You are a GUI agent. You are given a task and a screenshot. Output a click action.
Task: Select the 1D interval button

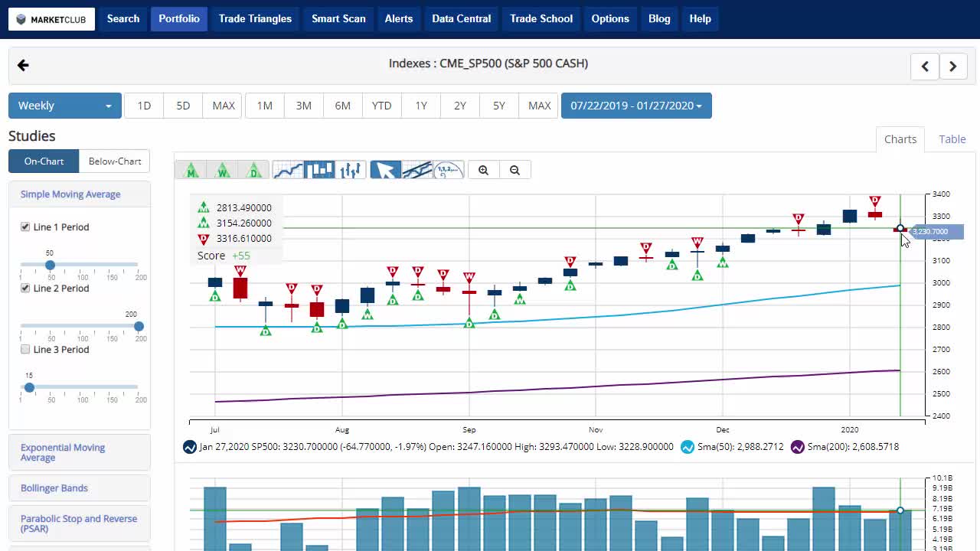[144, 106]
